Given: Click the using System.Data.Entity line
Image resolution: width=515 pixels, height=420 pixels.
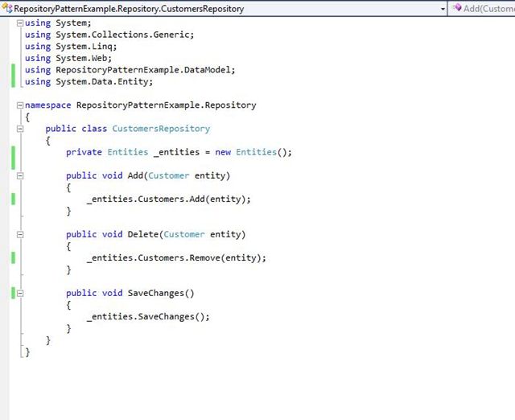Looking at the screenshot, I should [89, 81].
